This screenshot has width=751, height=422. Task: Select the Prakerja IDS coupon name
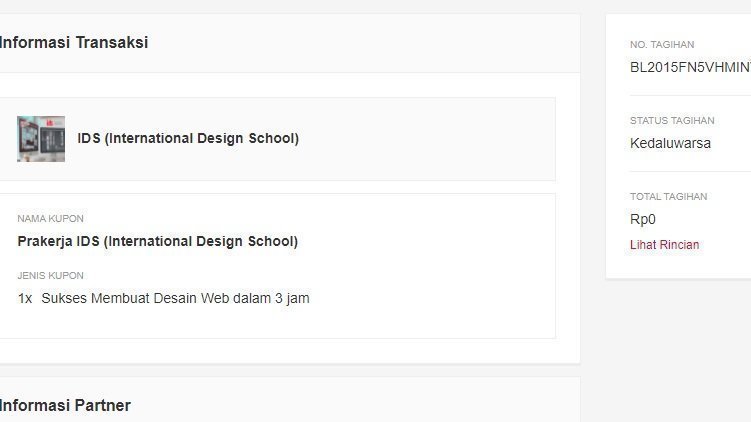[x=158, y=241]
